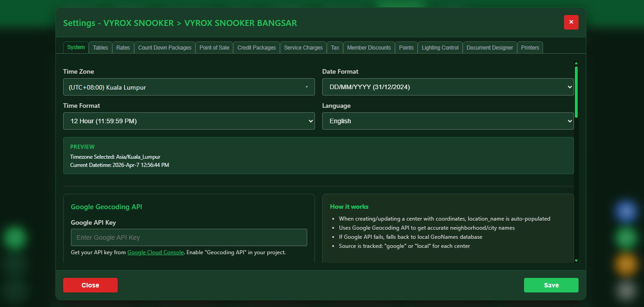Select the Printers tab

tap(529, 47)
